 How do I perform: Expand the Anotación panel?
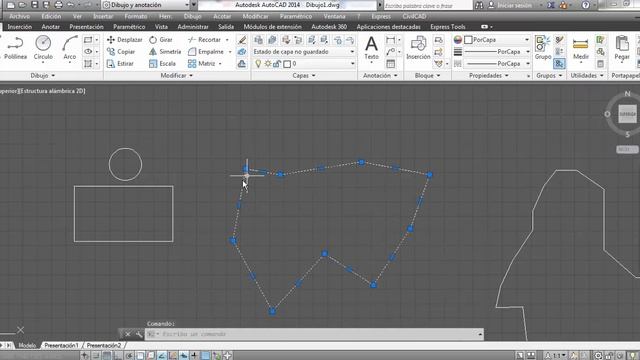pyautogui.click(x=380, y=76)
